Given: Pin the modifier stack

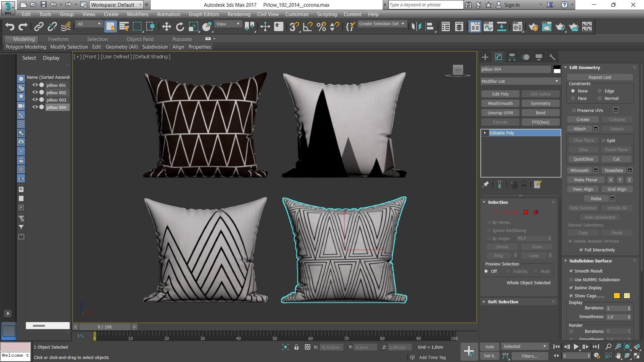Looking at the screenshot, I should coord(485,185).
